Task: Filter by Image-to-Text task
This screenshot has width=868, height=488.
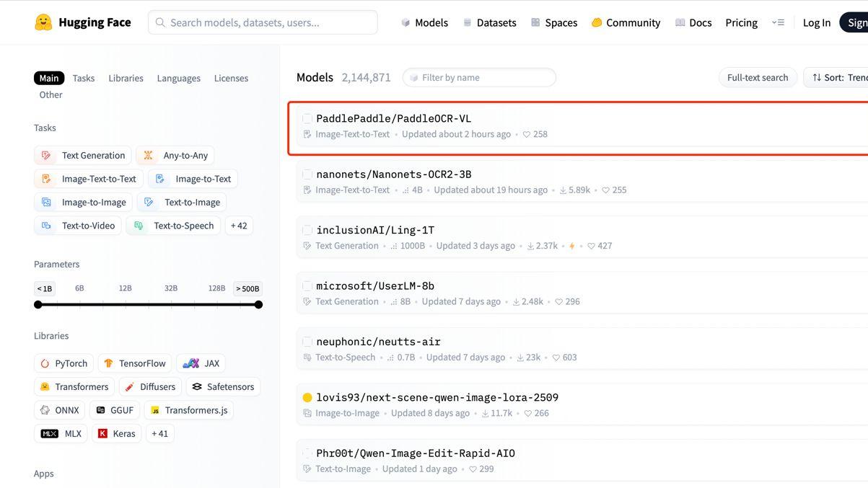Action: point(193,179)
